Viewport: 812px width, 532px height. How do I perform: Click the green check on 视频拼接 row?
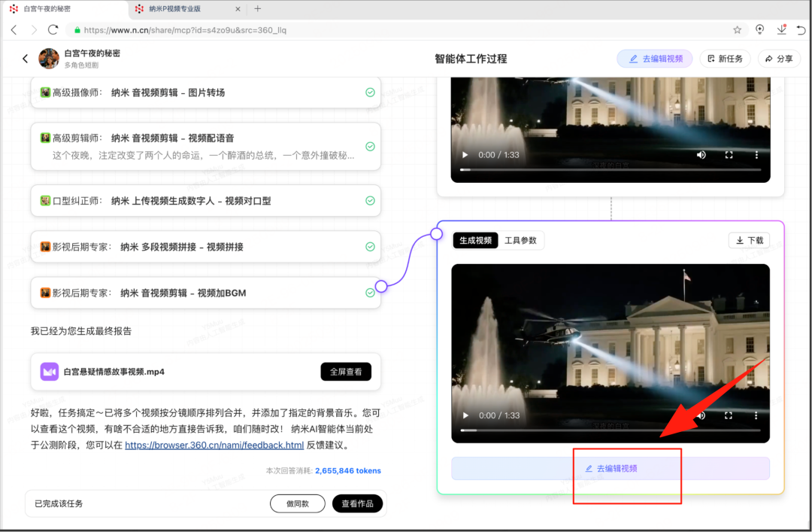[370, 247]
